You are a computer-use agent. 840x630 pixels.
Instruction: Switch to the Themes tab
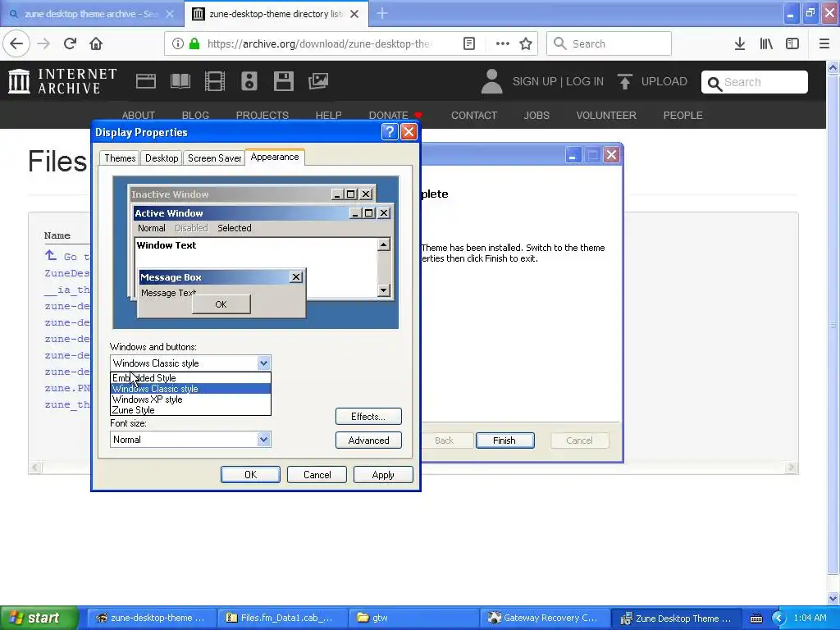click(120, 158)
